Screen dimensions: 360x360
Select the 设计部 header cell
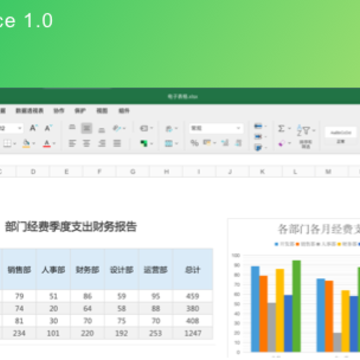click(x=122, y=269)
